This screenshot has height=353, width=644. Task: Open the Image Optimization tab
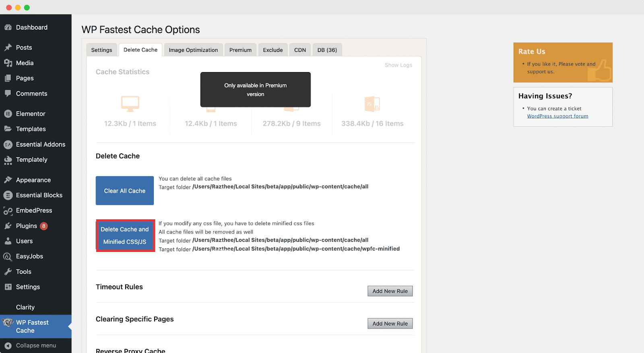(193, 50)
